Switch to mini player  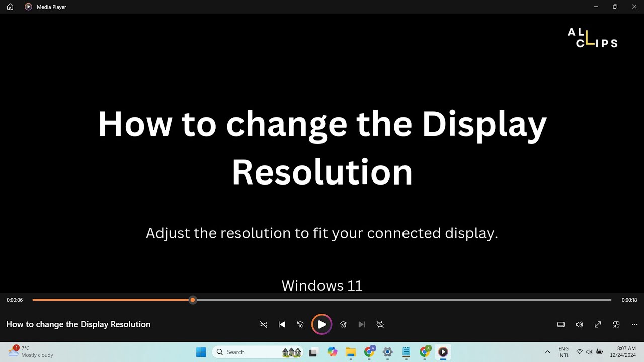point(616,324)
